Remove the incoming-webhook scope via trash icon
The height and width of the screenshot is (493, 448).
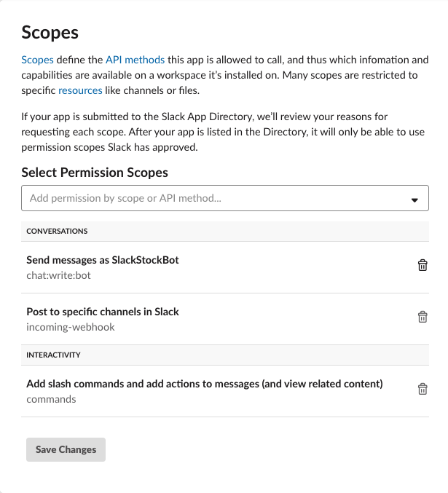click(423, 317)
